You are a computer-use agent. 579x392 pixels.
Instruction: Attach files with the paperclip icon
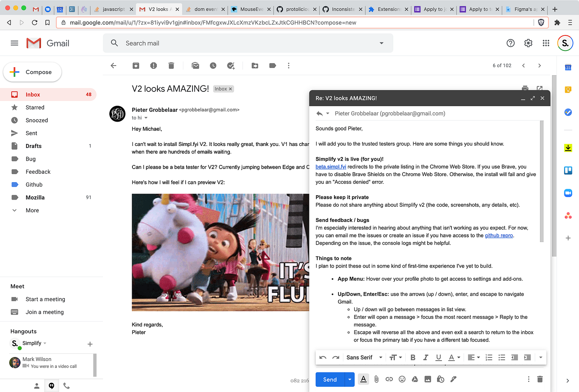point(376,379)
